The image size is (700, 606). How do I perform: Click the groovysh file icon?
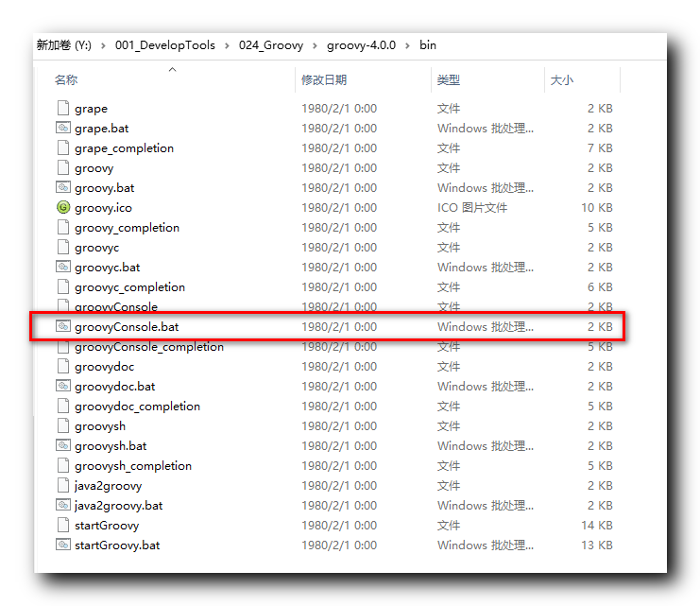click(x=63, y=425)
